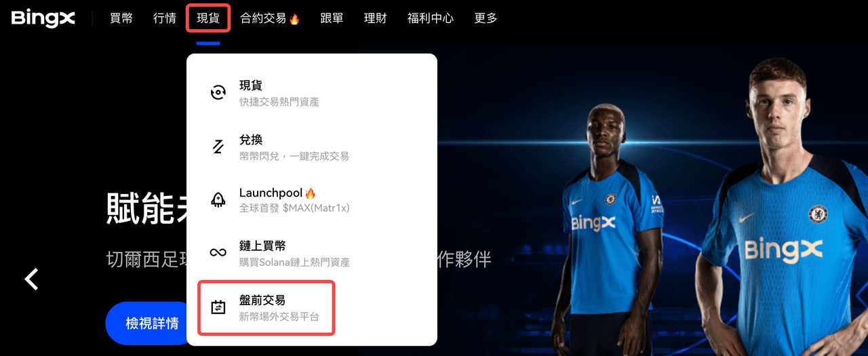Open the 福利中心 menu
This screenshot has height=356, width=868.
point(431,18)
